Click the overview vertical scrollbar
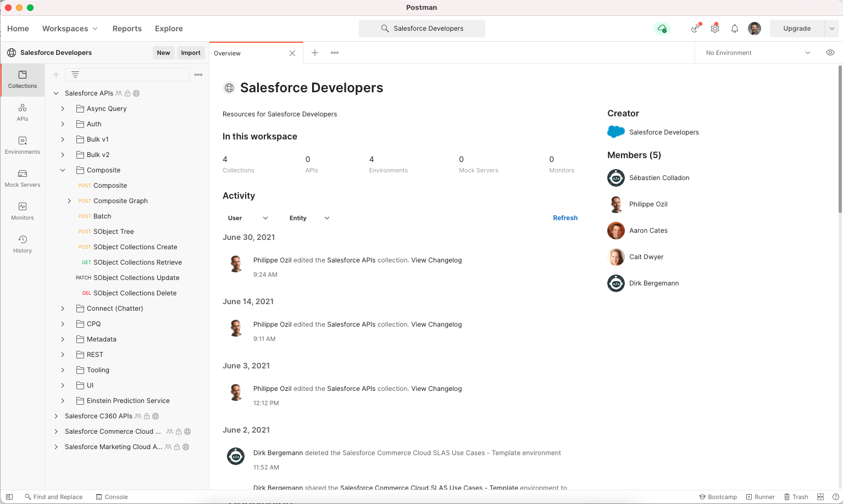Image resolution: width=843 pixels, height=504 pixels. coord(840,139)
